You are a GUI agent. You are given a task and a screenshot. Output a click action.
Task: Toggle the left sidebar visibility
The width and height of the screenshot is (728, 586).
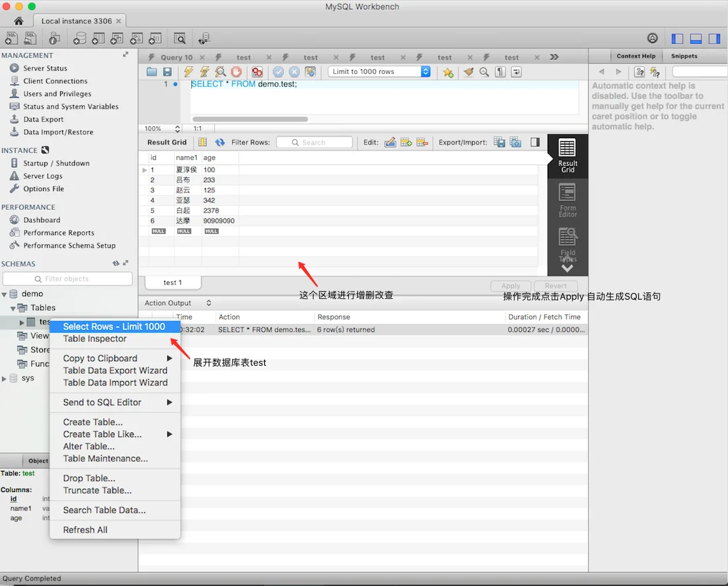click(678, 38)
